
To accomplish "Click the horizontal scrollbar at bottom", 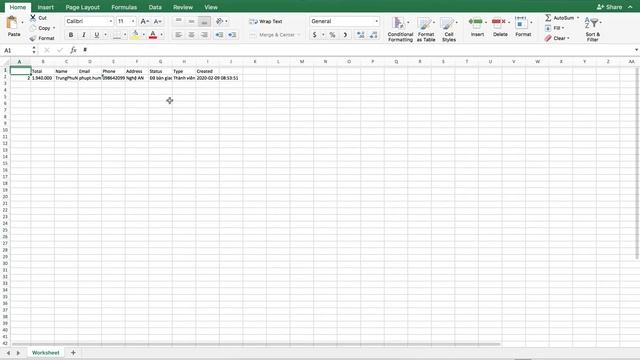I will point(256,344).
